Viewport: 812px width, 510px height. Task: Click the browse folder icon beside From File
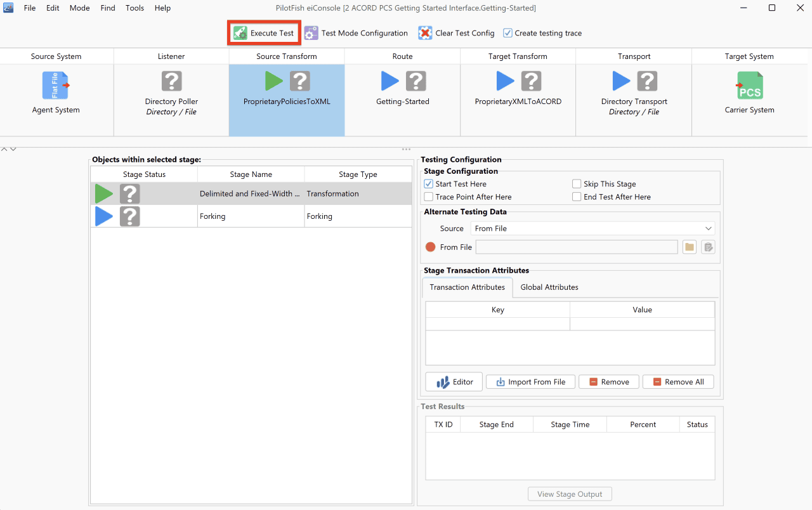(x=690, y=247)
